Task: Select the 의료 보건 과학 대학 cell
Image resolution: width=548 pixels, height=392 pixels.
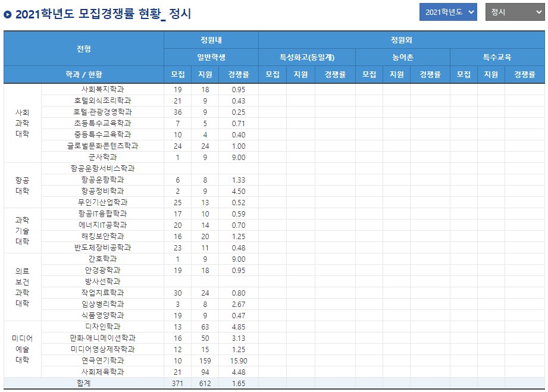Action: point(23,287)
